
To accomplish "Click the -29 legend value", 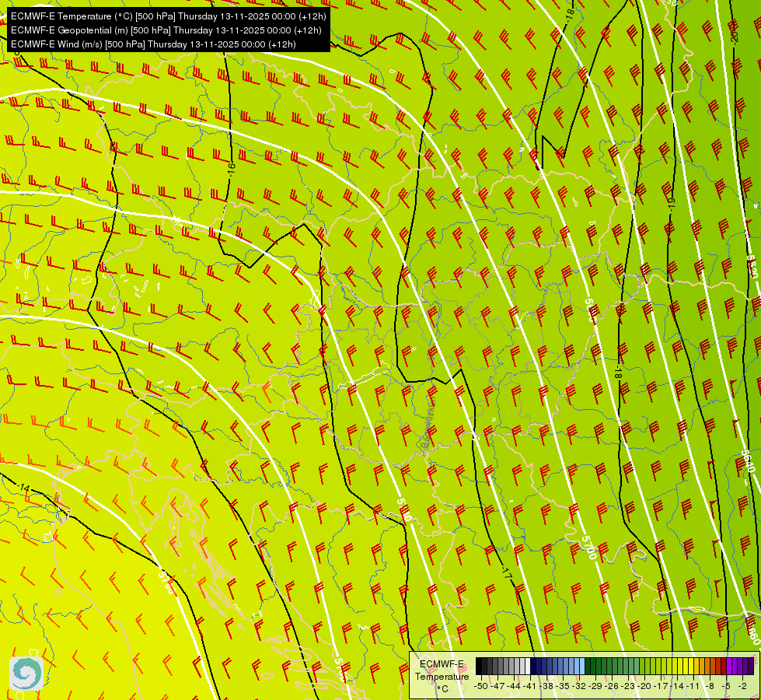I will 595,686.
